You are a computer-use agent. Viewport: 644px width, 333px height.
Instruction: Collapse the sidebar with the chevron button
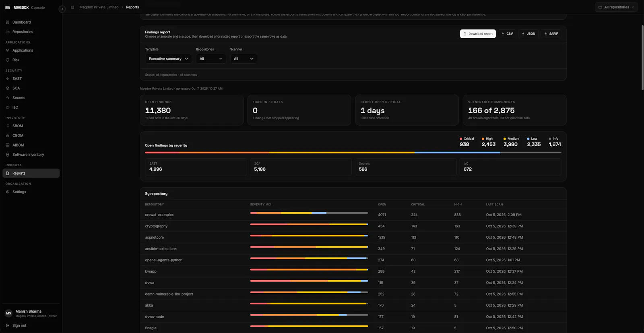62,9
